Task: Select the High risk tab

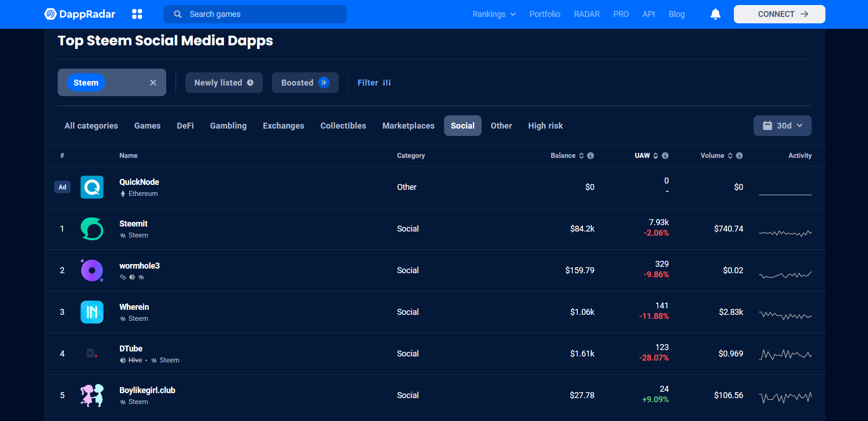Action: coord(545,125)
